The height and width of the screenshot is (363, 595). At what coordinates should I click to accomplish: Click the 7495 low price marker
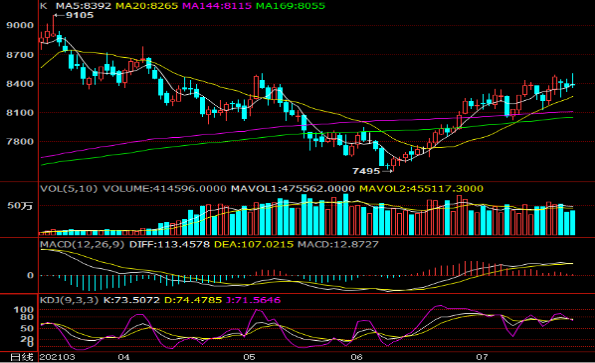coord(366,171)
